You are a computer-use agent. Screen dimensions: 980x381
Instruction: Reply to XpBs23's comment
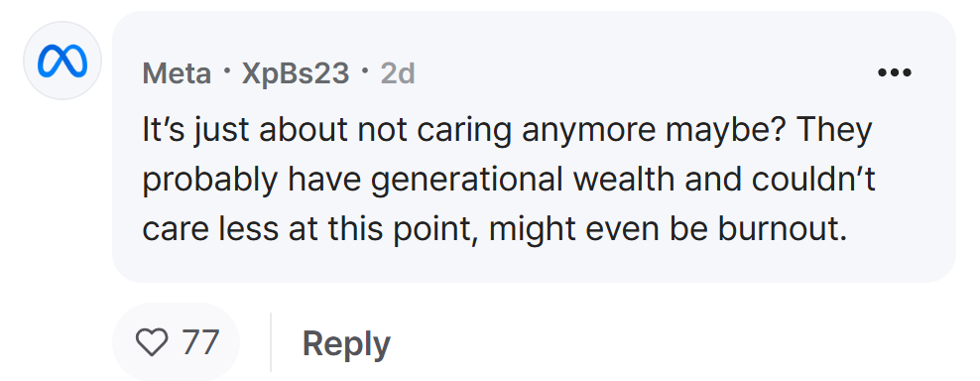(x=346, y=343)
